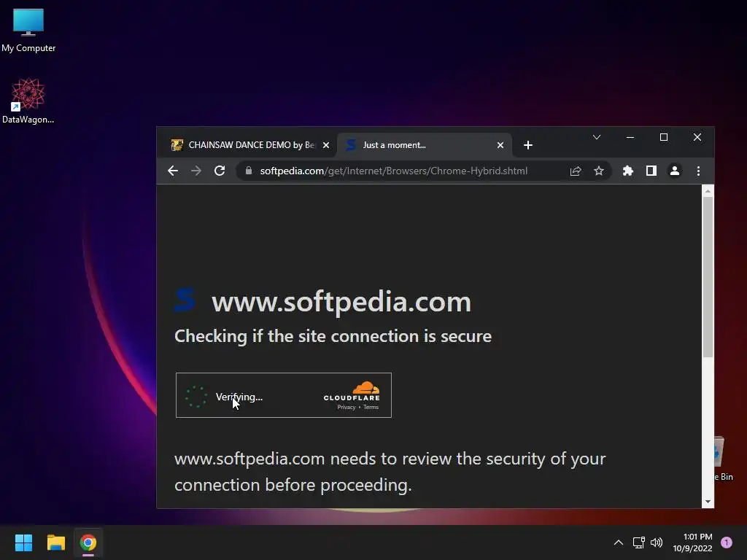Open the Windows Start menu
747x560 pixels.
point(23,542)
